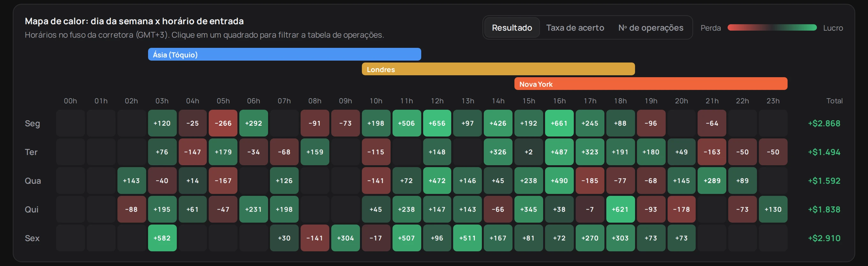
Task: Switch to the Resultado view
Action: [x=512, y=28]
